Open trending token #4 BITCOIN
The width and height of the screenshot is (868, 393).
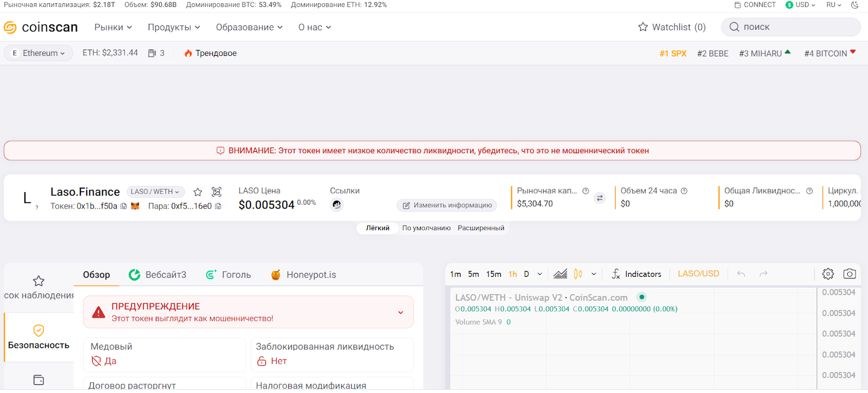pyautogui.click(x=830, y=54)
